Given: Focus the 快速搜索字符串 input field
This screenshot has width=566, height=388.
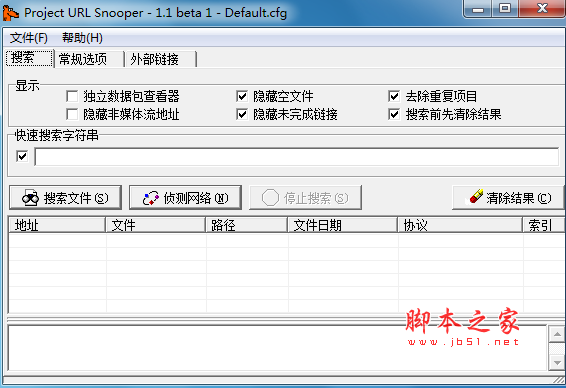Looking at the screenshot, I should click(297, 157).
